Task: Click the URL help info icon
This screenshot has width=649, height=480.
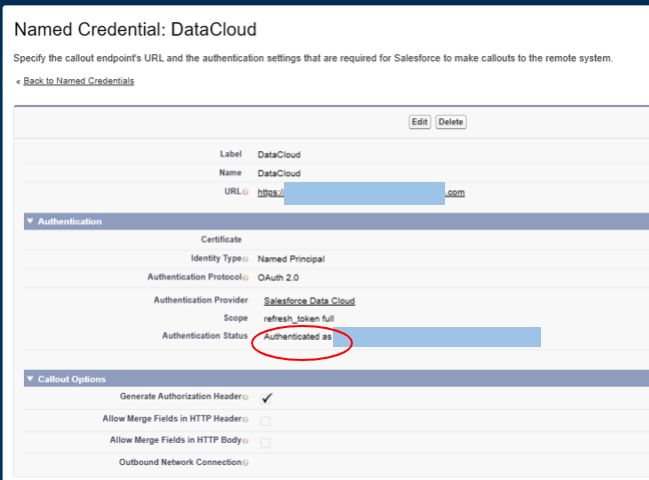Action: (x=245, y=192)
